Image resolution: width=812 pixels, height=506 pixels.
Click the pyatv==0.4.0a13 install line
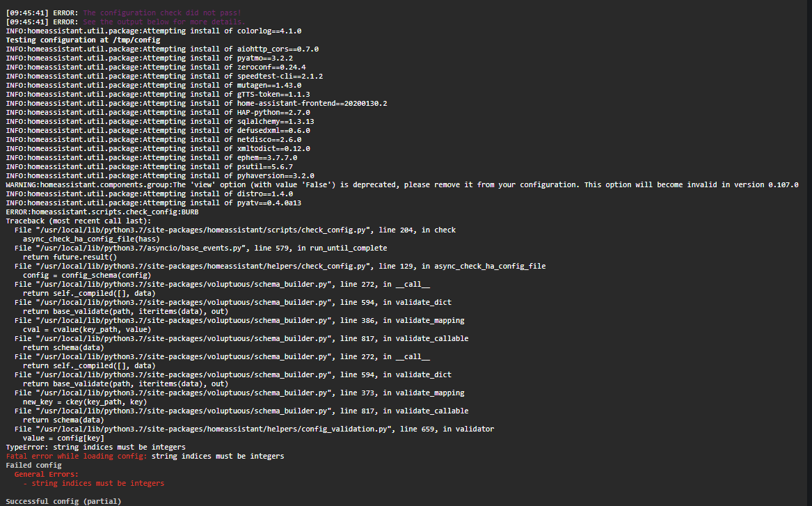(x=154, y=203)
